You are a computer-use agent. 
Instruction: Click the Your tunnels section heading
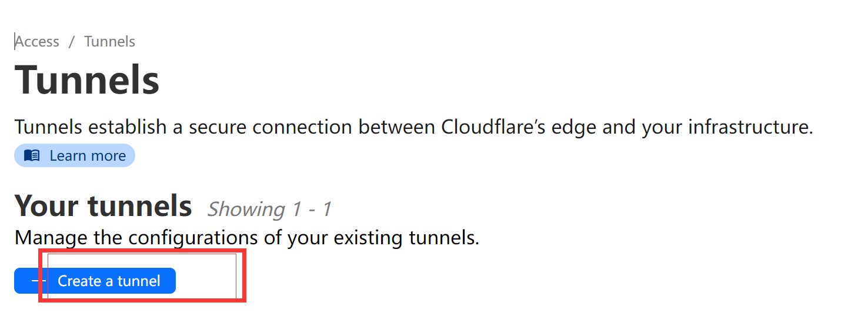[x=104, y=205]
